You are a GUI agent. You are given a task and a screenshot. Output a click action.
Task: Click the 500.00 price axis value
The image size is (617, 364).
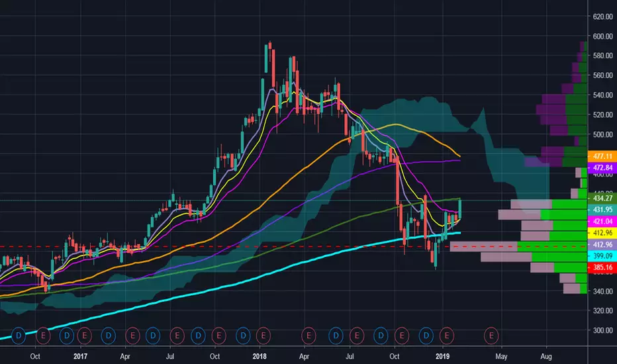[603, 134]
